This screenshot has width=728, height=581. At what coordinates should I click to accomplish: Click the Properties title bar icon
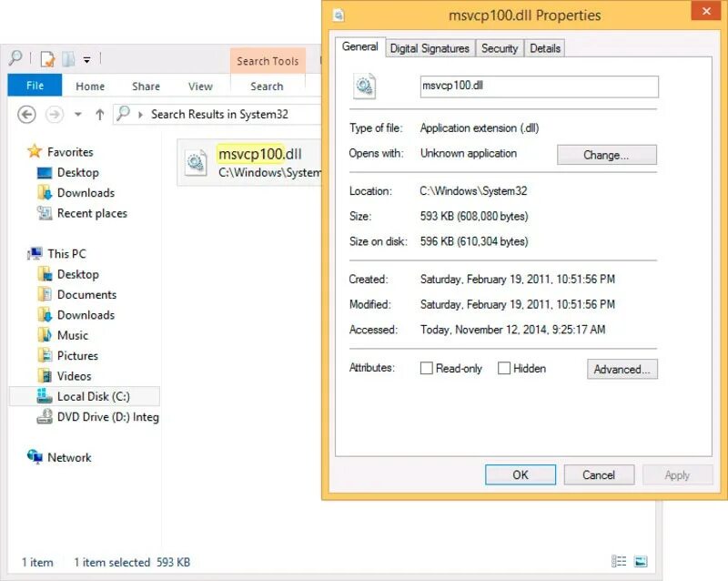(339, 15)
